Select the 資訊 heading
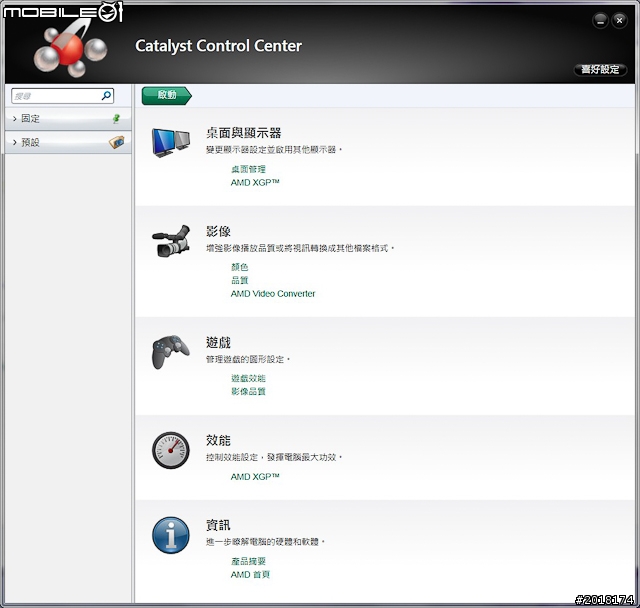This screenshot has width=640, height=608. (218, 525)
